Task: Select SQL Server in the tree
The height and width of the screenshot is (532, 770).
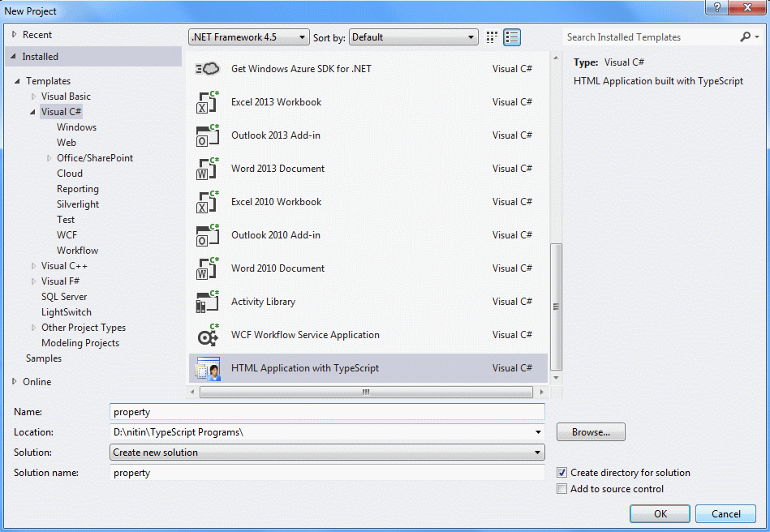Action: click(x=64, y=297)
